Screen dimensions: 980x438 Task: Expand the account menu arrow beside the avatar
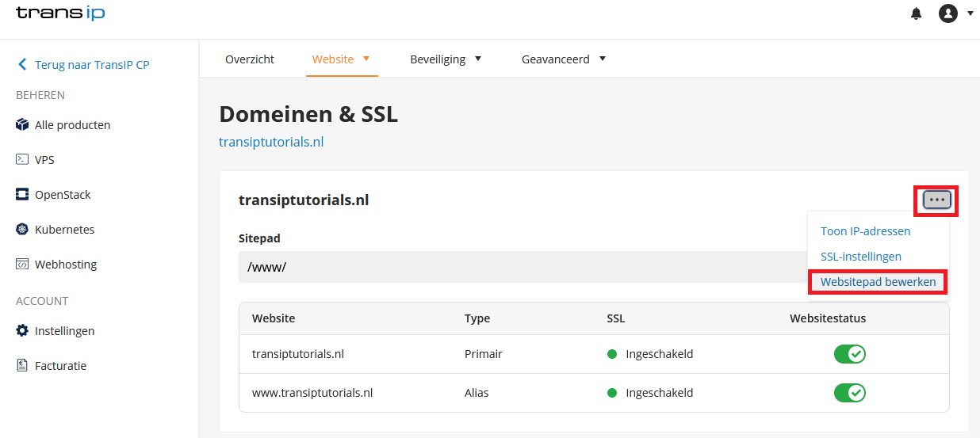(x=970, y=13)
